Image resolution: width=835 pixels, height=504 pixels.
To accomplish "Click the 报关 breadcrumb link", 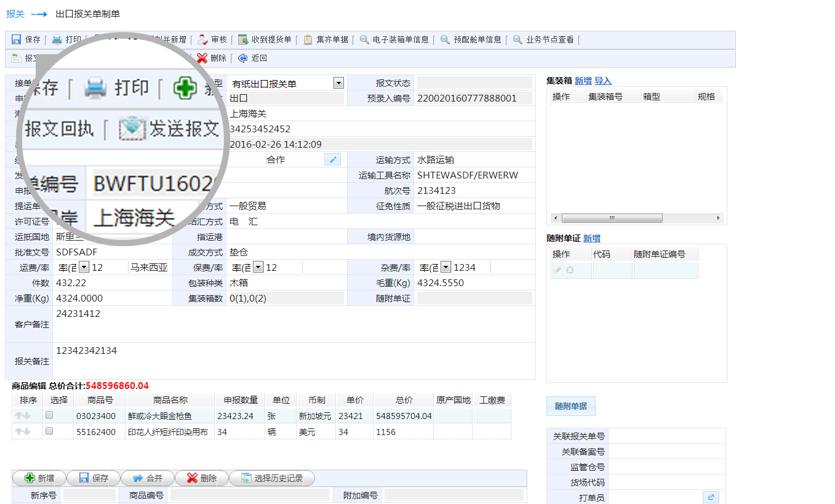I will point(15,14).
